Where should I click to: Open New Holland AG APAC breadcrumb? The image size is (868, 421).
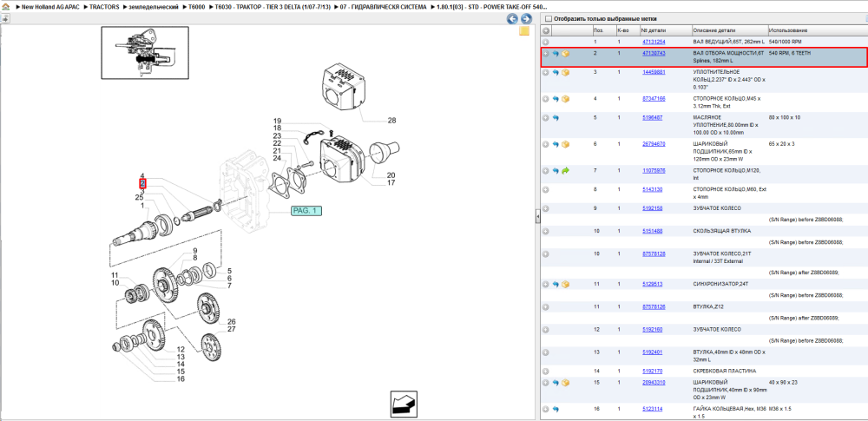pos(49,7)
